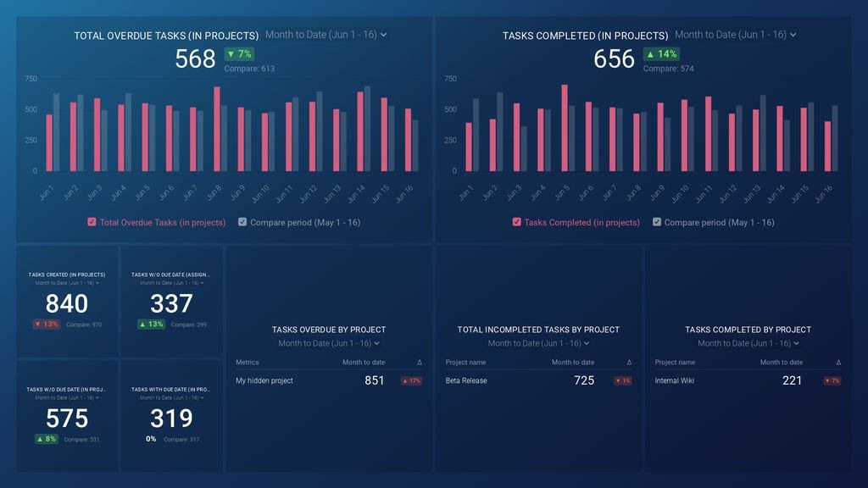868x488 pixels.
Task: Expand the Month to Date dropdown for Tasks Completed chart
Action: 735,35
